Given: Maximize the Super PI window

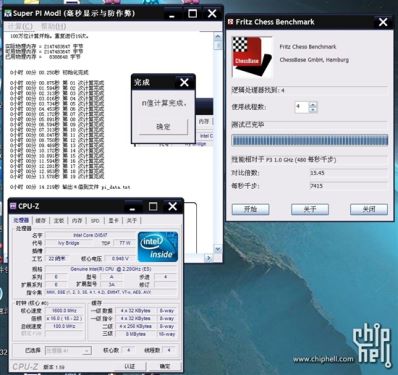Looking at the screenshot, I should (x=193, y=14).
